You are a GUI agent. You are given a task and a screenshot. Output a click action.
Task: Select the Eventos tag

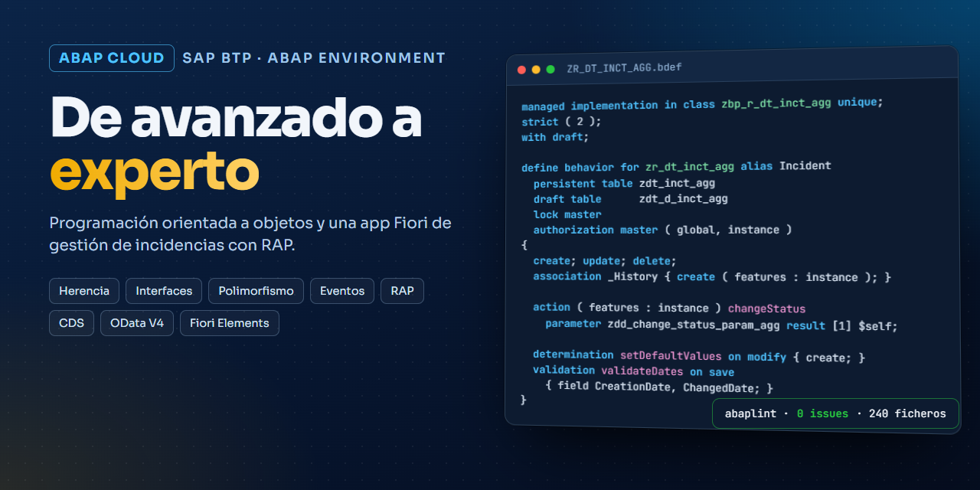(342, 291)
